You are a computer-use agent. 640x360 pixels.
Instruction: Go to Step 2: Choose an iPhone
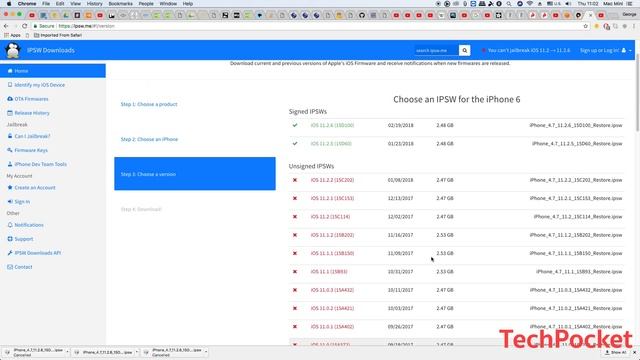[x=149, y=139]
